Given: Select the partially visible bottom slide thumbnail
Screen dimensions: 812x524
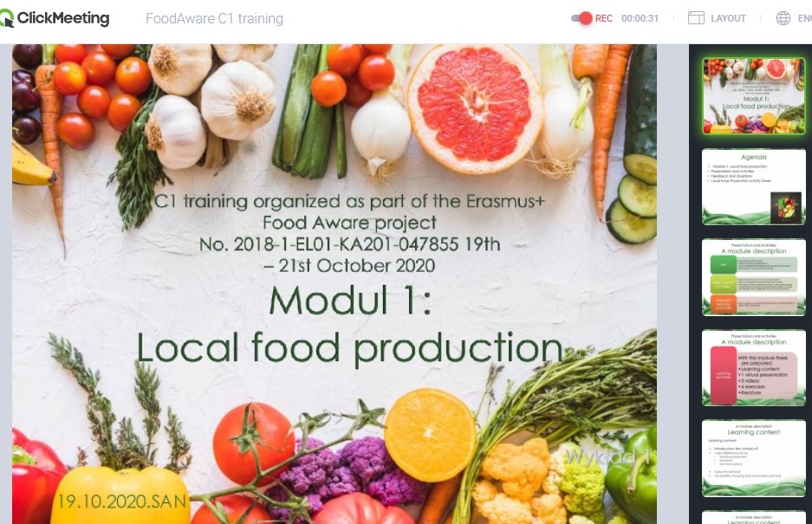Looking at the screenshot, I should pos(753,517).
